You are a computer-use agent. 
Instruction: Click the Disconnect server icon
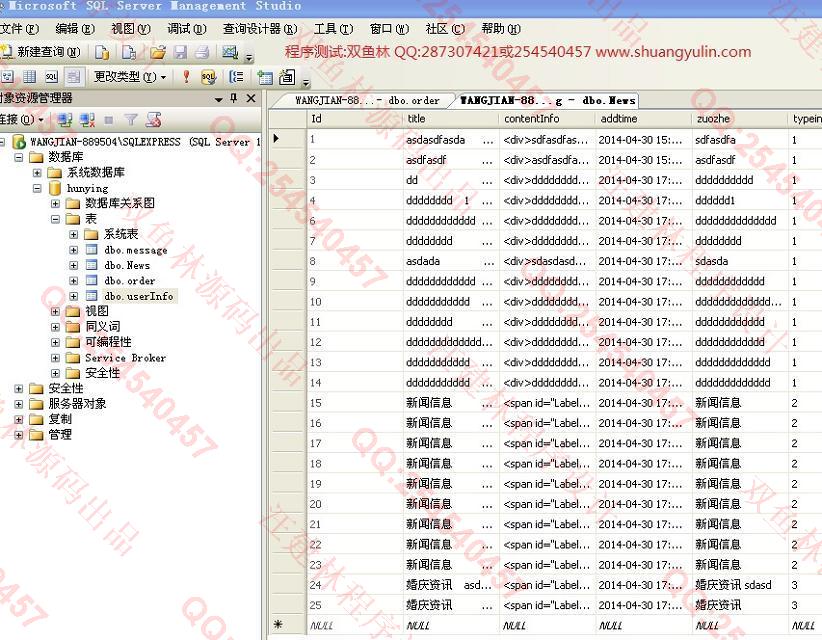coord(87,120)
